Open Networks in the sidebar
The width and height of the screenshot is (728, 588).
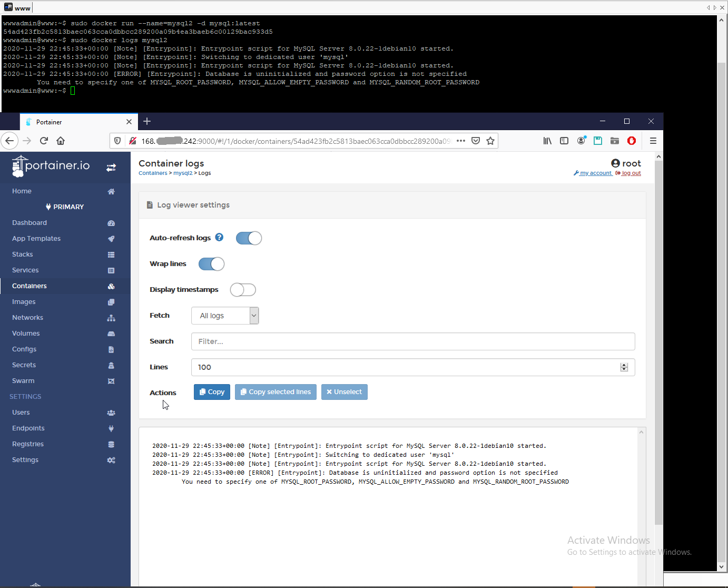click(27, 318)
